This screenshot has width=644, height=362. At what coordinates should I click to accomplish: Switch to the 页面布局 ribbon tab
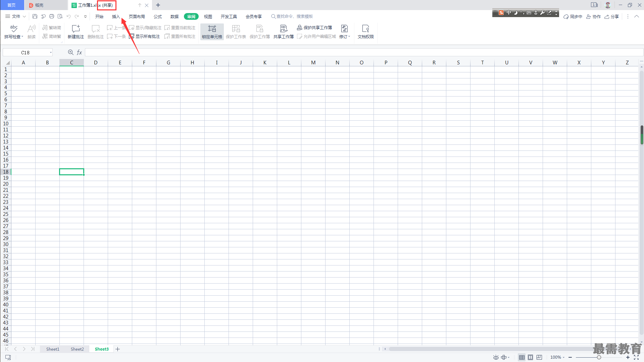coord(137,16)
